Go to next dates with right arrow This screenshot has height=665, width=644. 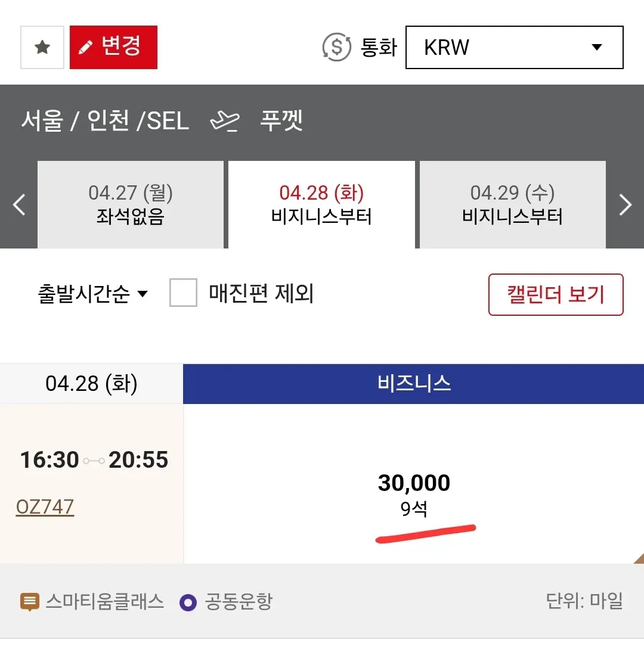click(625, 205)
